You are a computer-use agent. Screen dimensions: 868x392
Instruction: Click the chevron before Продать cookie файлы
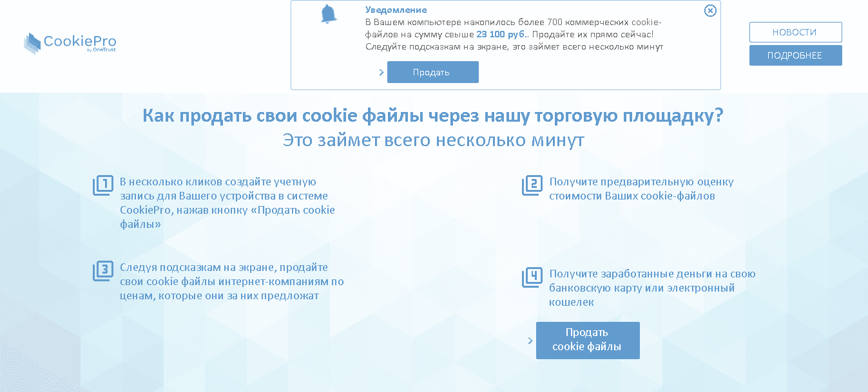pos(529,340)
